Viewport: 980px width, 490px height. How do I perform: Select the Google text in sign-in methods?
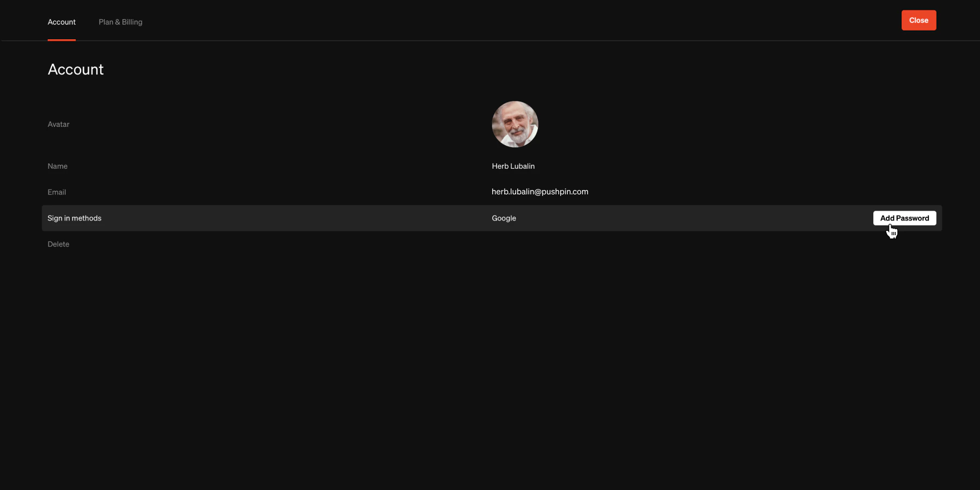coord(504,218)
